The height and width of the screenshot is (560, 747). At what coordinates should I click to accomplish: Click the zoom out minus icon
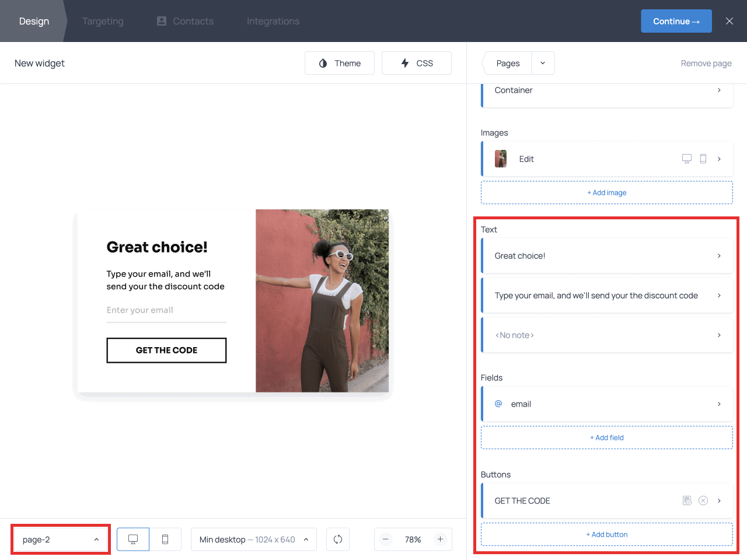[x=386, y=540]
